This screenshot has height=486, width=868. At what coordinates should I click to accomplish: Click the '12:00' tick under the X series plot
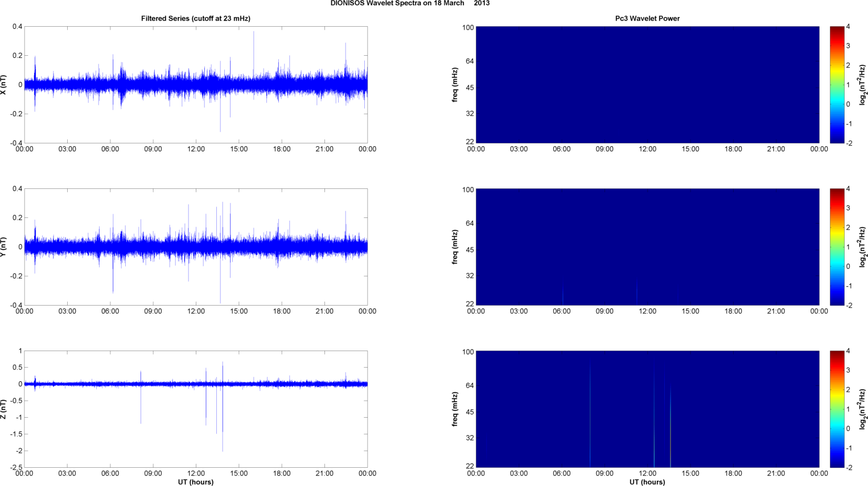(196, 149)
